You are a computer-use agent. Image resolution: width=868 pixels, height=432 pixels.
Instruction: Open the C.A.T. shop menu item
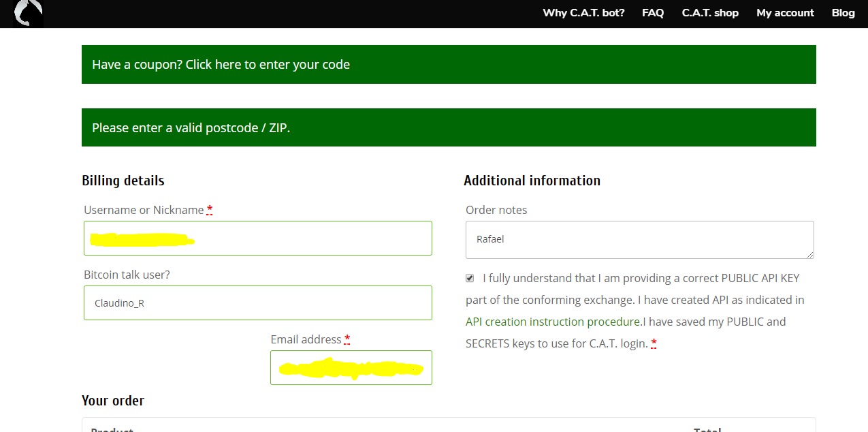click(x=710, y=13)
